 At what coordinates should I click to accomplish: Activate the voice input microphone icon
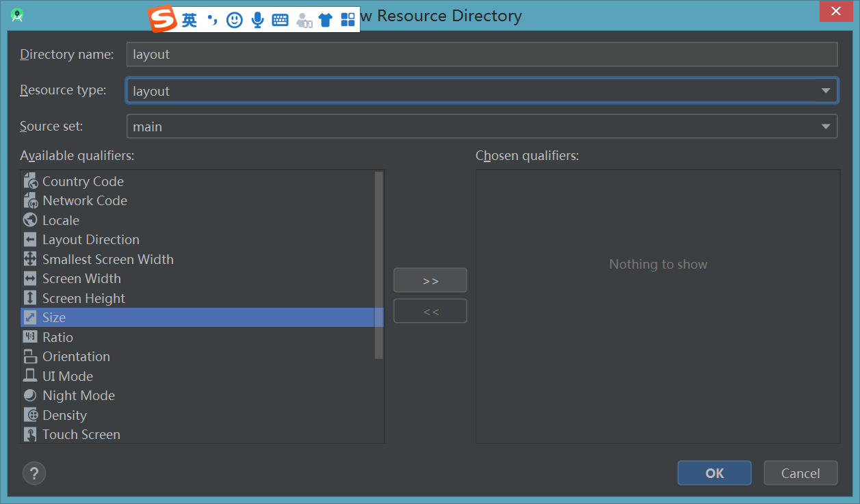257,19
